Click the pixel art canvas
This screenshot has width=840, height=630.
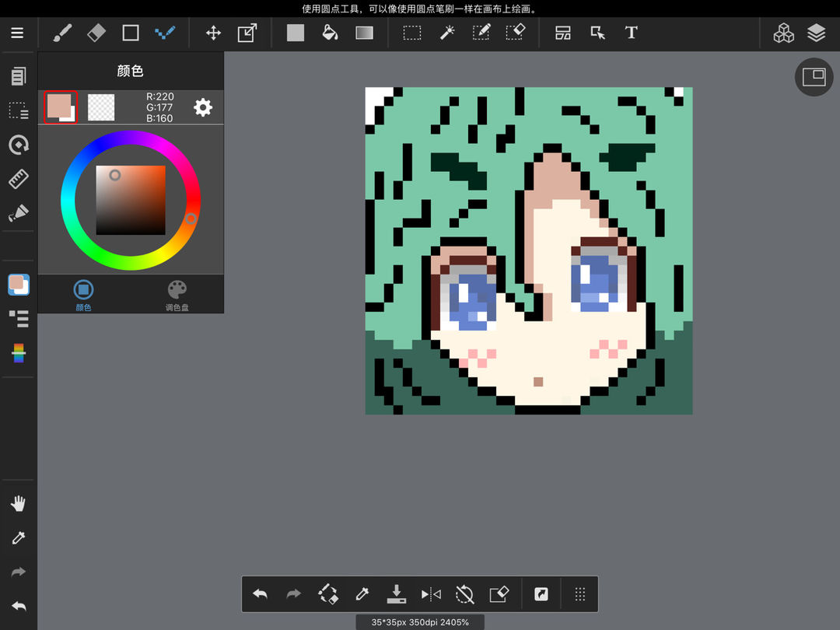click(x=529, y=250)
